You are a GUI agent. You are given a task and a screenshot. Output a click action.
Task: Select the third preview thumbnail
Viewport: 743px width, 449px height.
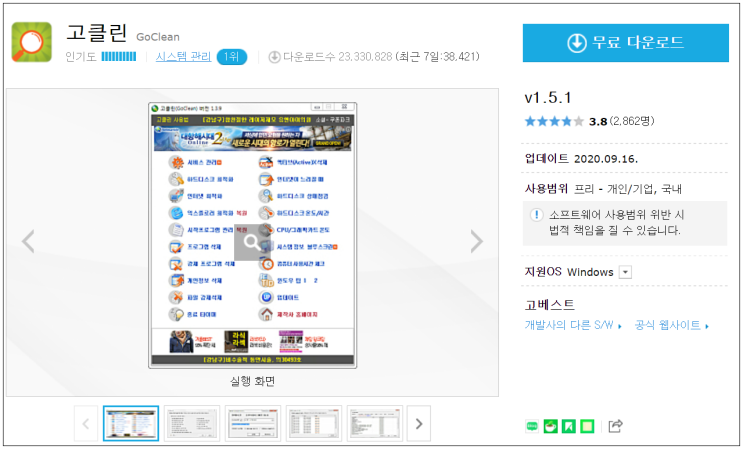pyautogui.click(x=253, y=423)
